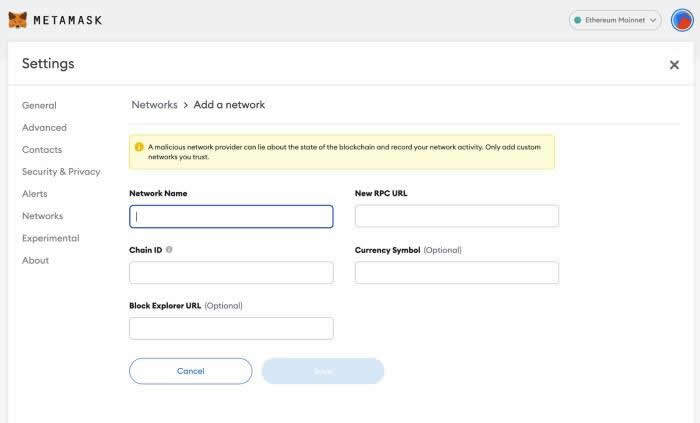Open Experimental settings section
The height and width of the screenshot is (423, 700).
pos(50,238)
